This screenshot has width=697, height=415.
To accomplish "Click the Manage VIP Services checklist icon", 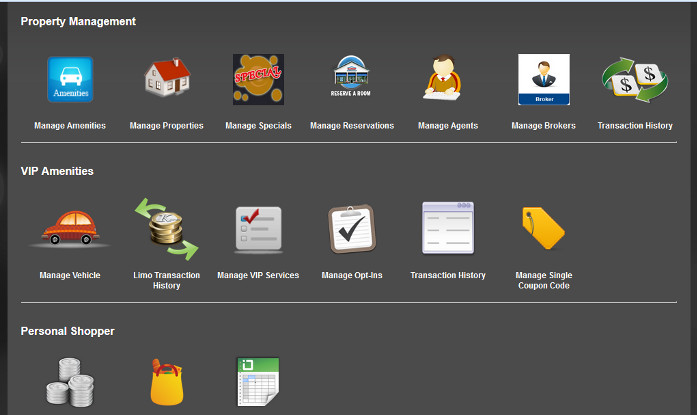I will tap(258, 230).
